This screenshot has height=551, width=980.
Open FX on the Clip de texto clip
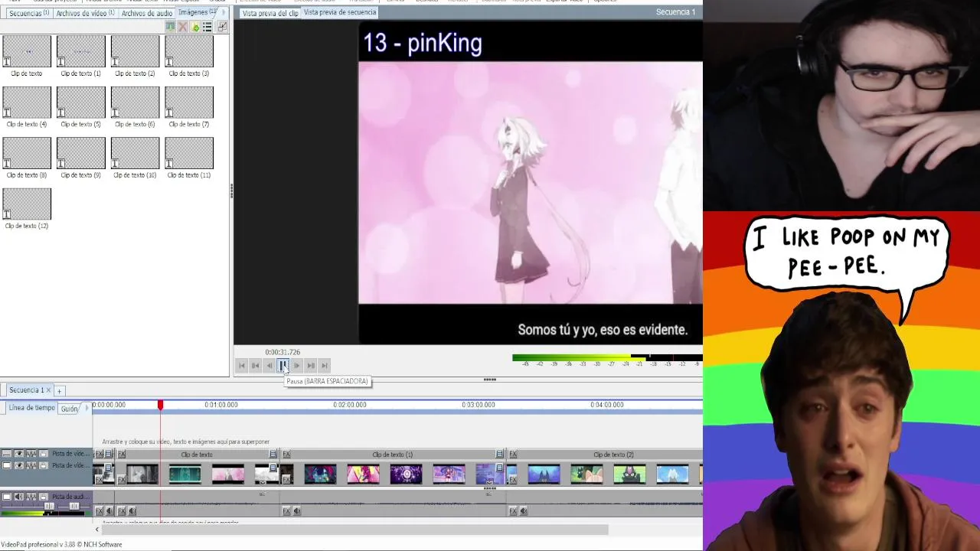click(x=122, y=454)
